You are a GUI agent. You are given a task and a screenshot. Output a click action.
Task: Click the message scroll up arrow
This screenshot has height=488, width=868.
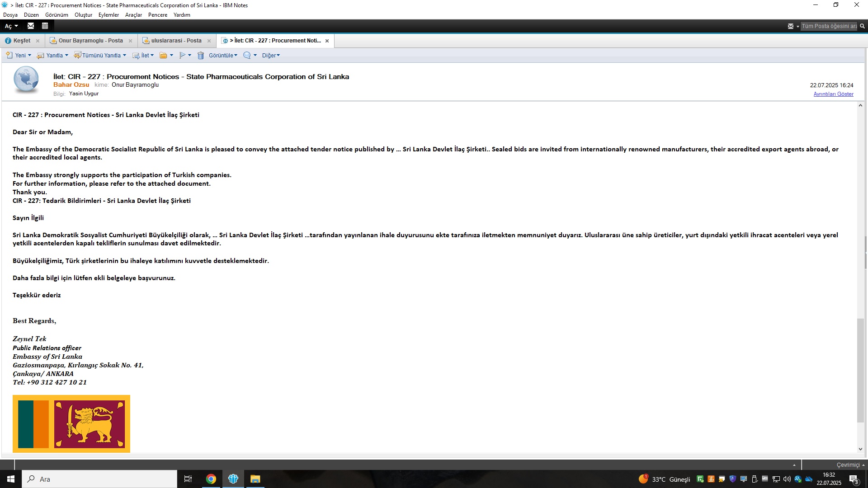coord(860,105)
